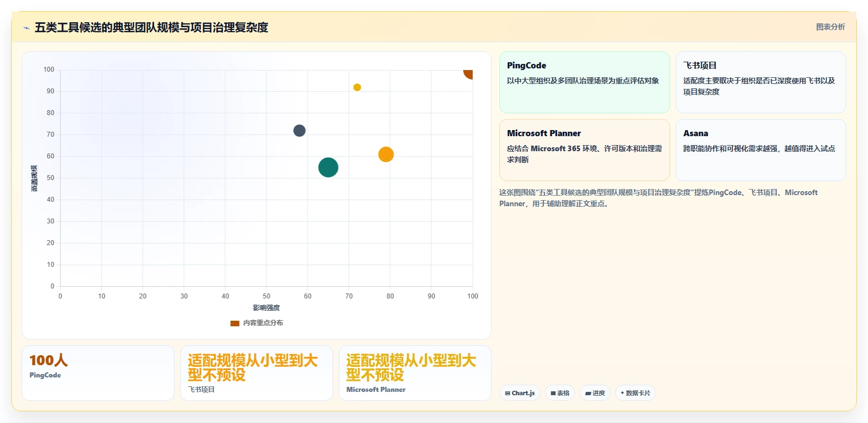
Task: Click the chart title 五类工具候选的典型团队规模与项目治理复杂度
Action: [151, 28]
